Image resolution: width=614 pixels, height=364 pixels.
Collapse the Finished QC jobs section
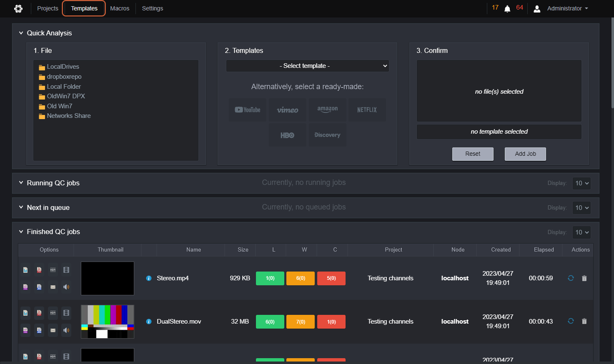pyautogui.click(x=21, y=232)
